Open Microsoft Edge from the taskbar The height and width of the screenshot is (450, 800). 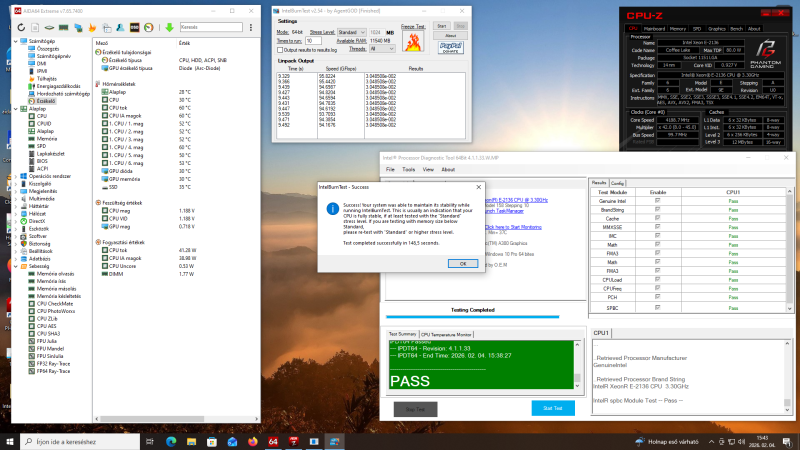point(171,442)
